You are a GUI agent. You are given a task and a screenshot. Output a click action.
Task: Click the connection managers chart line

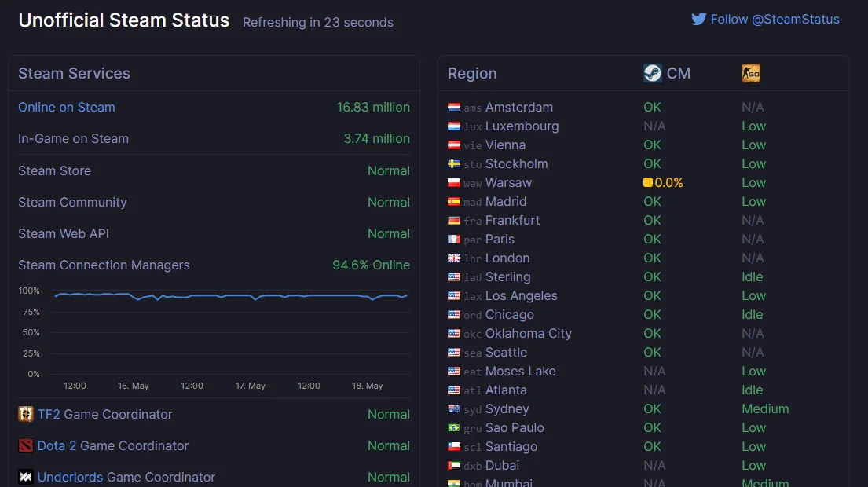click(x=231, y=296)
